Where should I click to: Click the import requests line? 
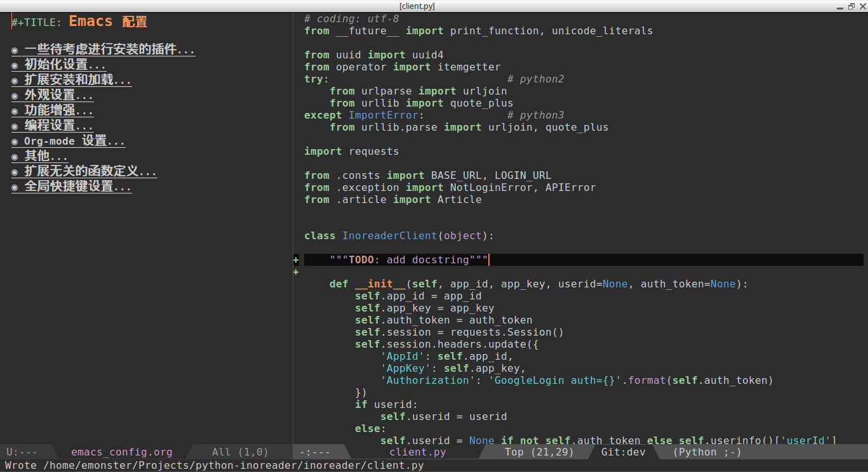[351, 151]
